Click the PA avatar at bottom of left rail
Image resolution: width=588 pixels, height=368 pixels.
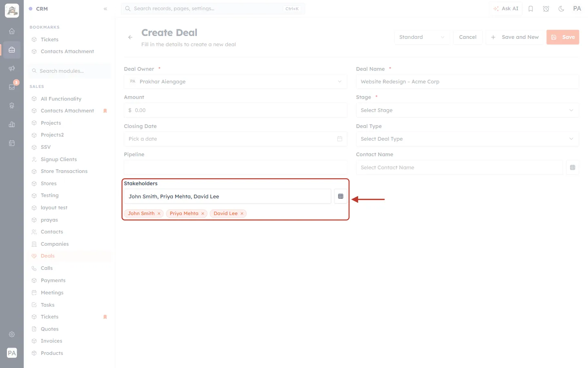tap(12, 353)
